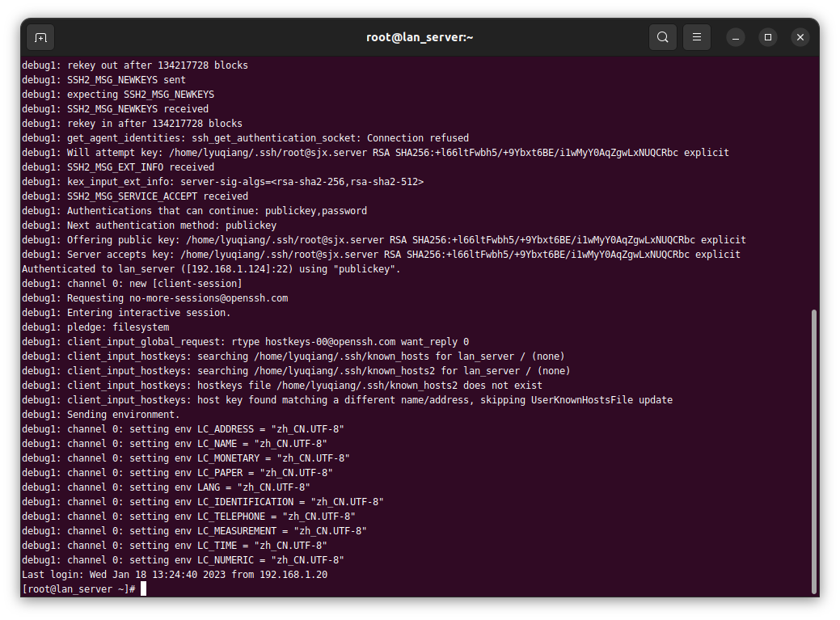This screenshot has width=840, height=620.
Task: Open a new terminal tab
Action: (40, 37)
